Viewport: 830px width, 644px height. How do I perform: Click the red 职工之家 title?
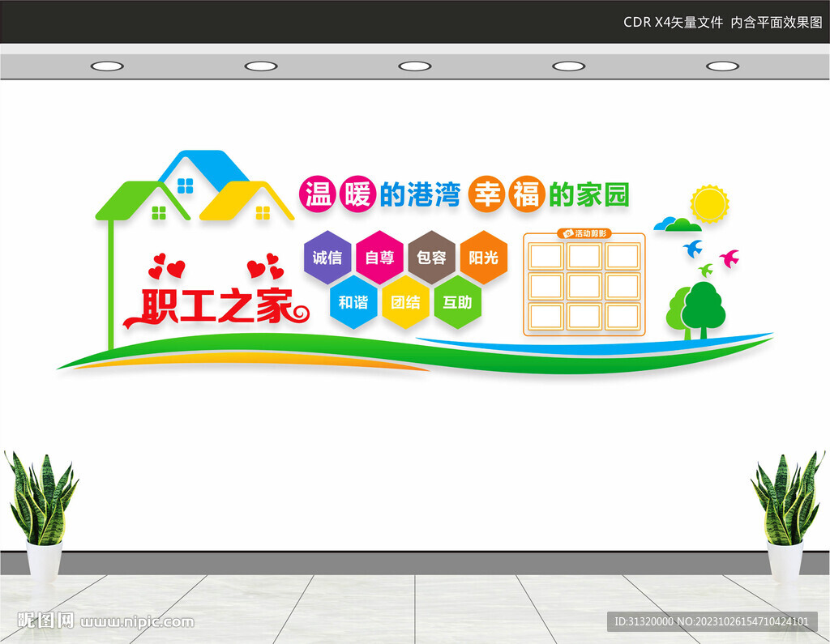click(x=216, y=307)
